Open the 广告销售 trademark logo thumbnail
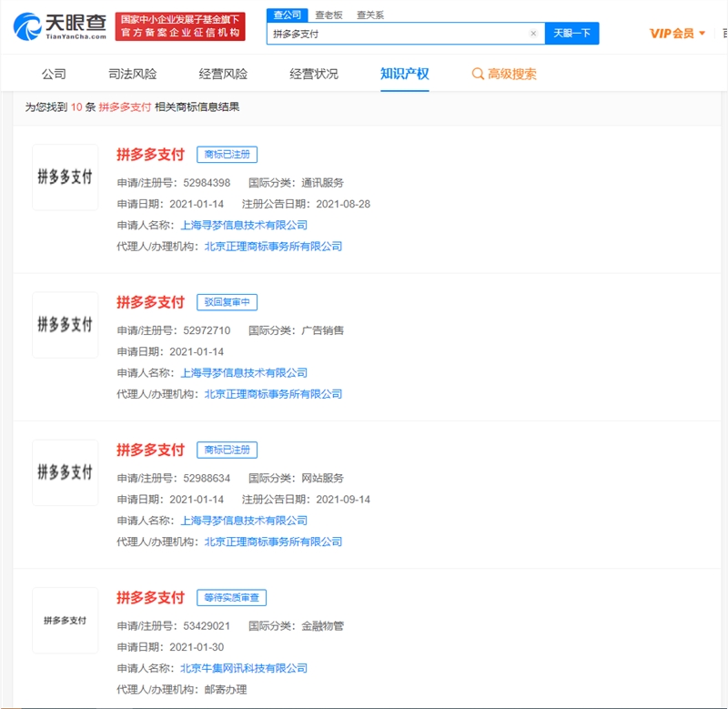The image size is (728, 709). coord(65,325)
